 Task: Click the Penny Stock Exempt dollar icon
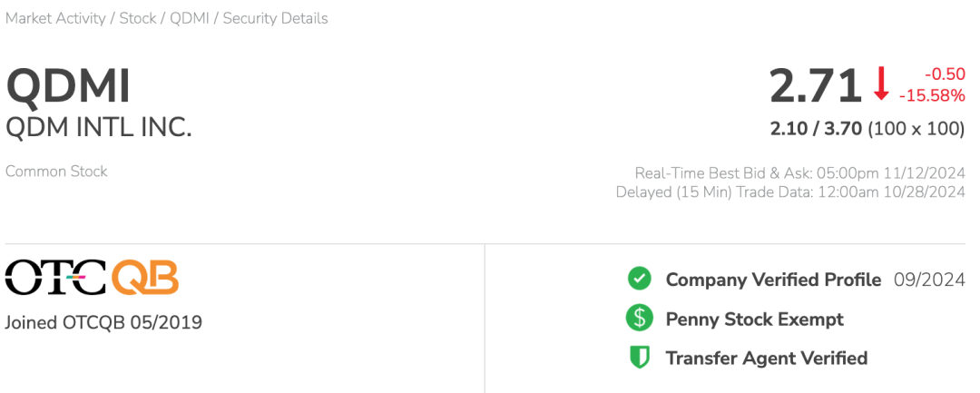640,319
